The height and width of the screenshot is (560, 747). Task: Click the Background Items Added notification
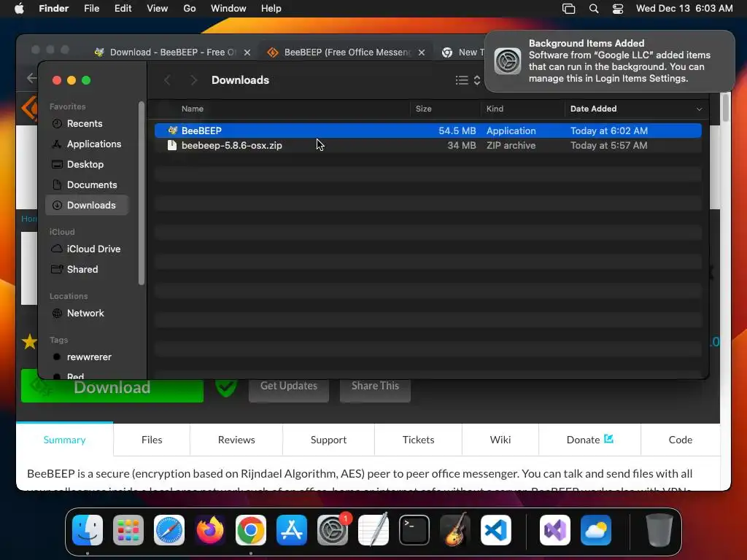point(610,61)
